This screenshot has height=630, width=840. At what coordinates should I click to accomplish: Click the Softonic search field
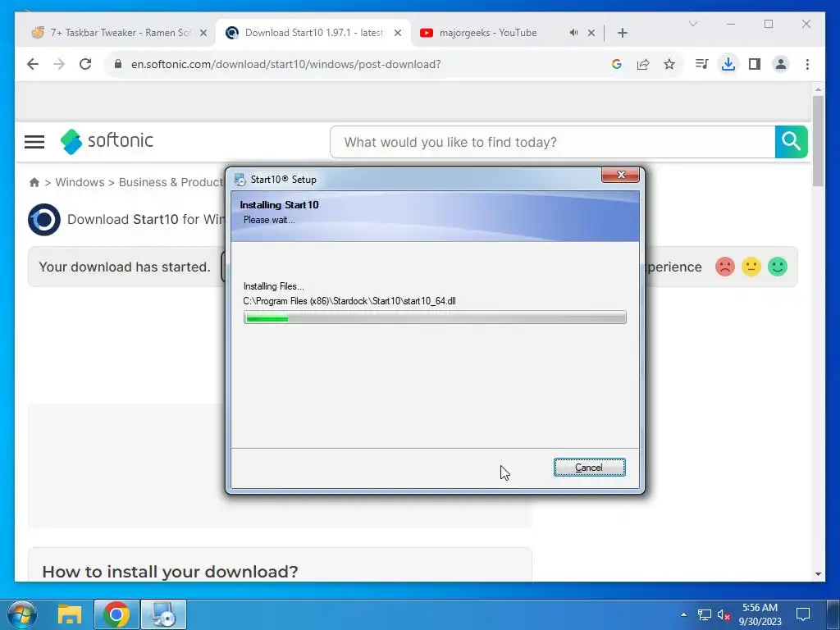(552, 142)
